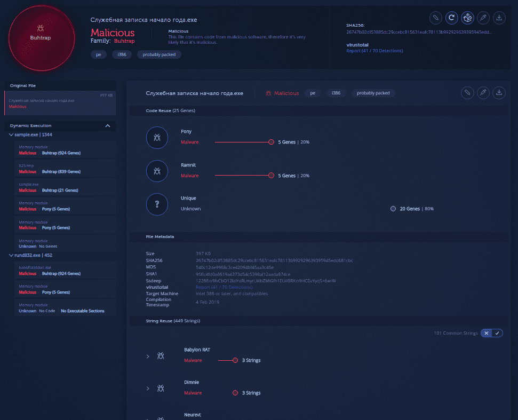Expand the Dimnie string row
This screenshot has height=420, width=518.
click(148, 389)
